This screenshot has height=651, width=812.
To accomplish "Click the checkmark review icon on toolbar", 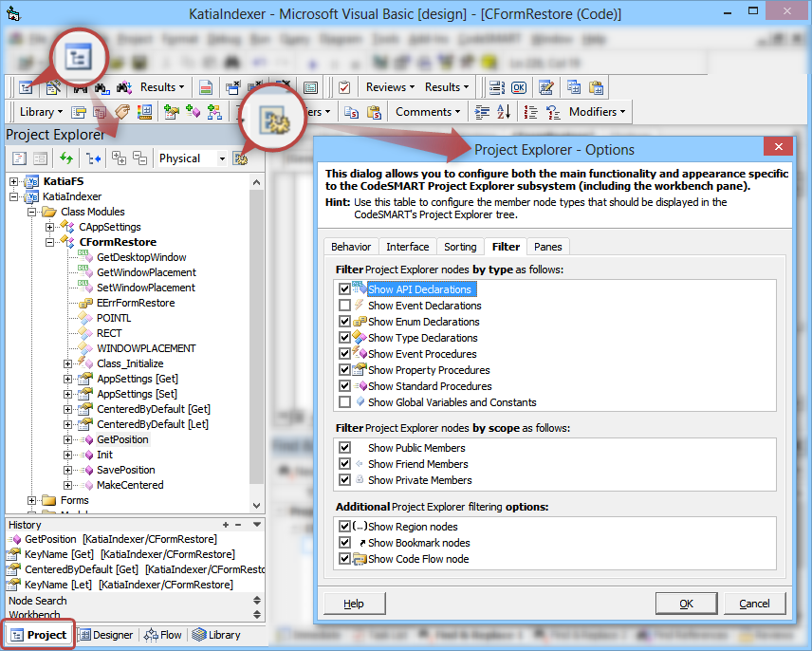I will (x=342, y=86).
